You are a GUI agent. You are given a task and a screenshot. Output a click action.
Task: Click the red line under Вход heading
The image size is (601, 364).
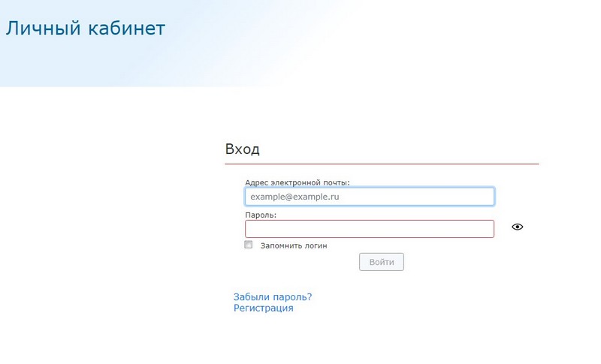click(x=382, y=163)
